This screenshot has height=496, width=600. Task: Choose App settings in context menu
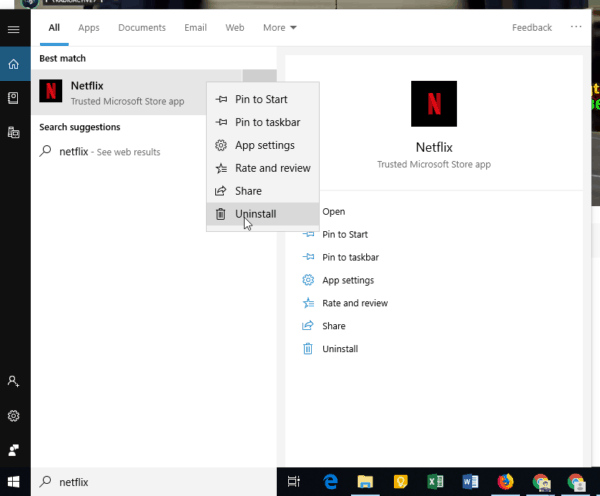263,145
